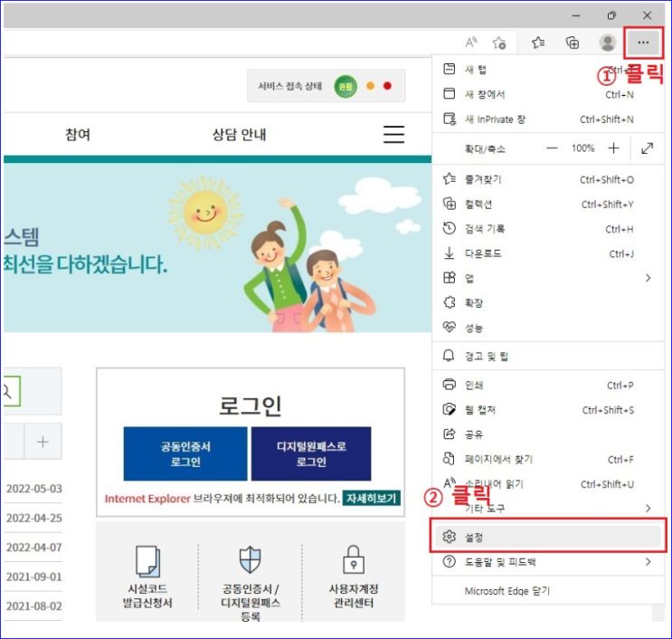Select the 2021-09-01 notice date
The width and height of the screenshot is (672, 639).
[x=34, y=577]
